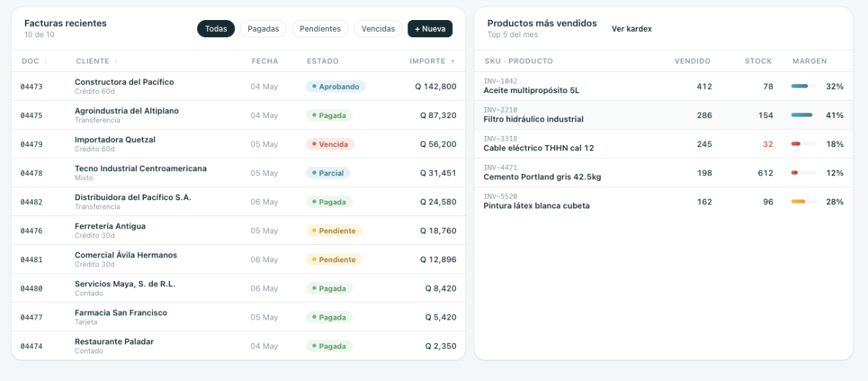Open invoice 04475 document number

point(31,115)
